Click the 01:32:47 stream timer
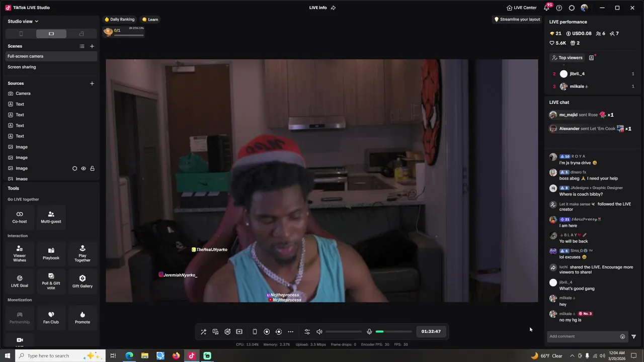Screen dimensions: 644x362 (431, 331)
